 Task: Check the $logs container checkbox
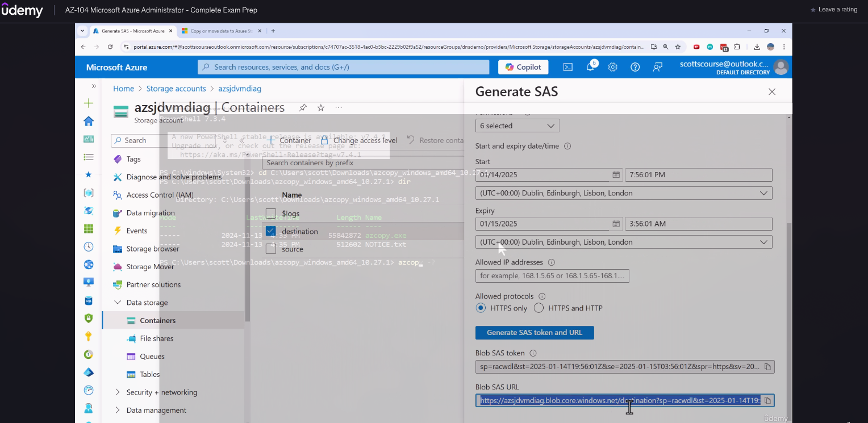pos(271,213)
